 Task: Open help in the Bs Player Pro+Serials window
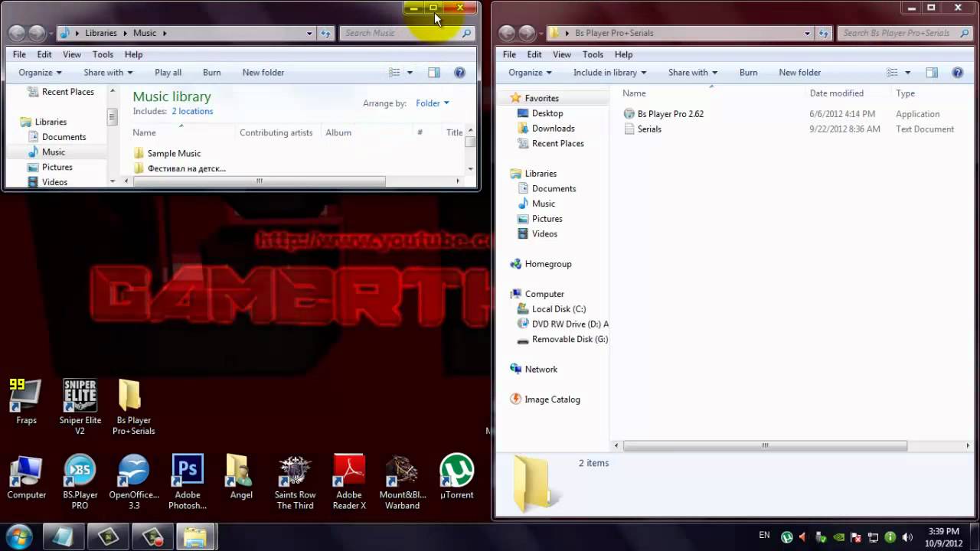[x=957, y=73]
